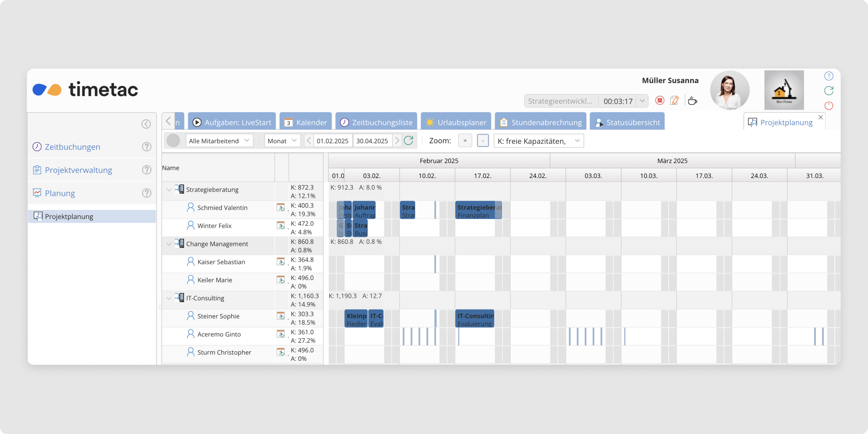Open Schmied Valentin's calendar icon
Image resolution: width=868 pixels, height=434 pixels.
(280, 207)
